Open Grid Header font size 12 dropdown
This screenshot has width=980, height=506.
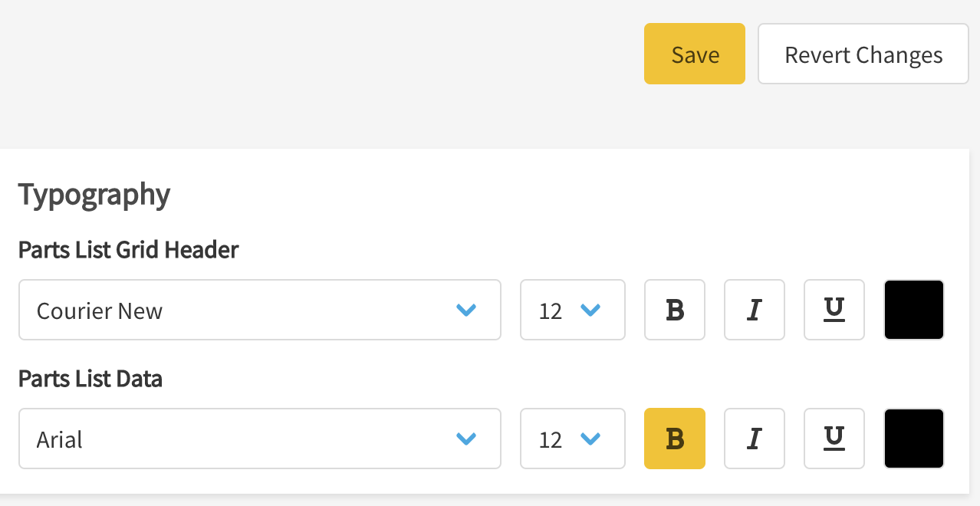[572, 310]
